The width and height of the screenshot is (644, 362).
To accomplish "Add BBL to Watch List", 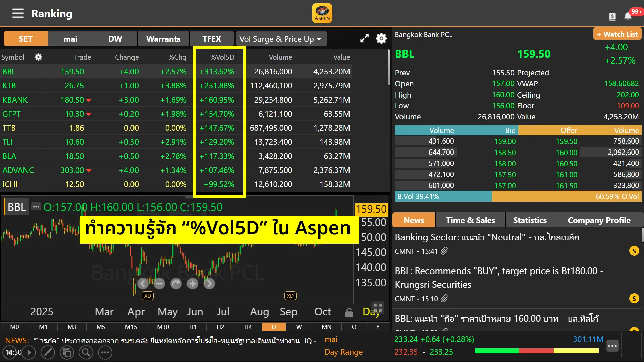I will [x=617, y=34].
